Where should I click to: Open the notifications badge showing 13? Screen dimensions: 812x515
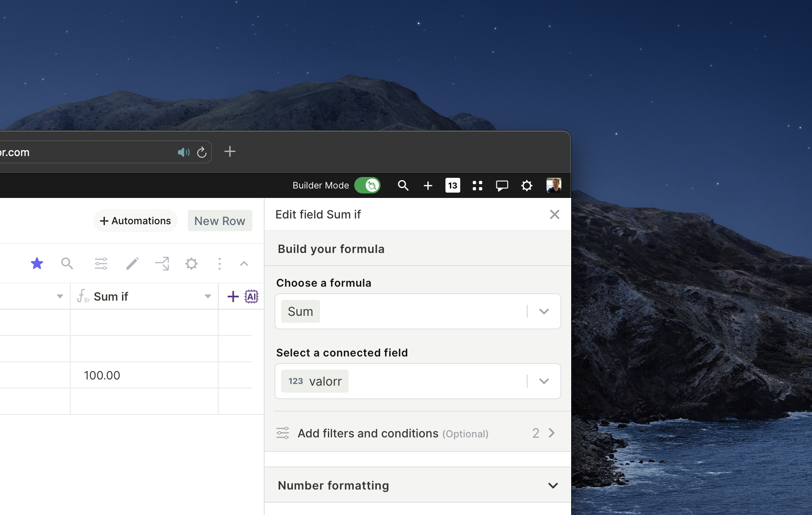(x=452, y=186)
